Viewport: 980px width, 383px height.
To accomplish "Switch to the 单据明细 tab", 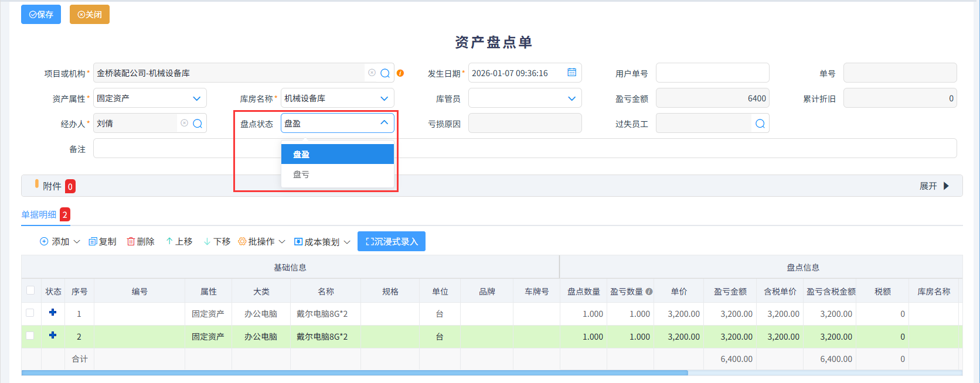I will coord(39,214).
